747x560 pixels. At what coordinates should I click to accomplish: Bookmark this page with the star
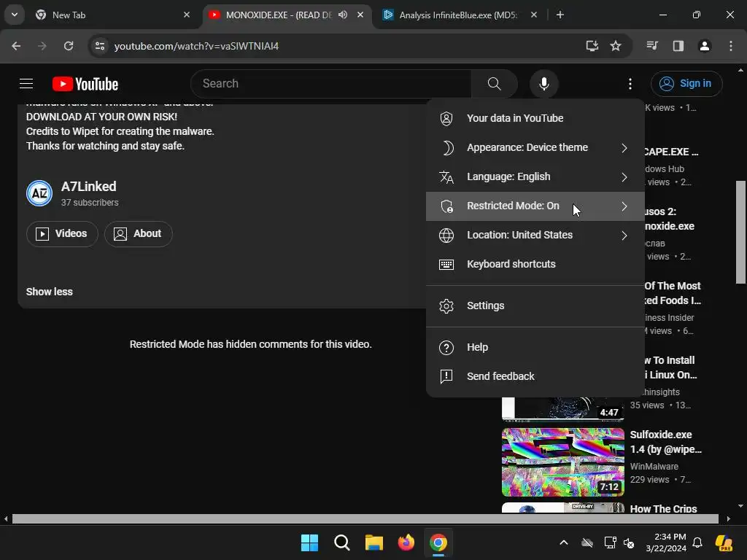(616, 46)
